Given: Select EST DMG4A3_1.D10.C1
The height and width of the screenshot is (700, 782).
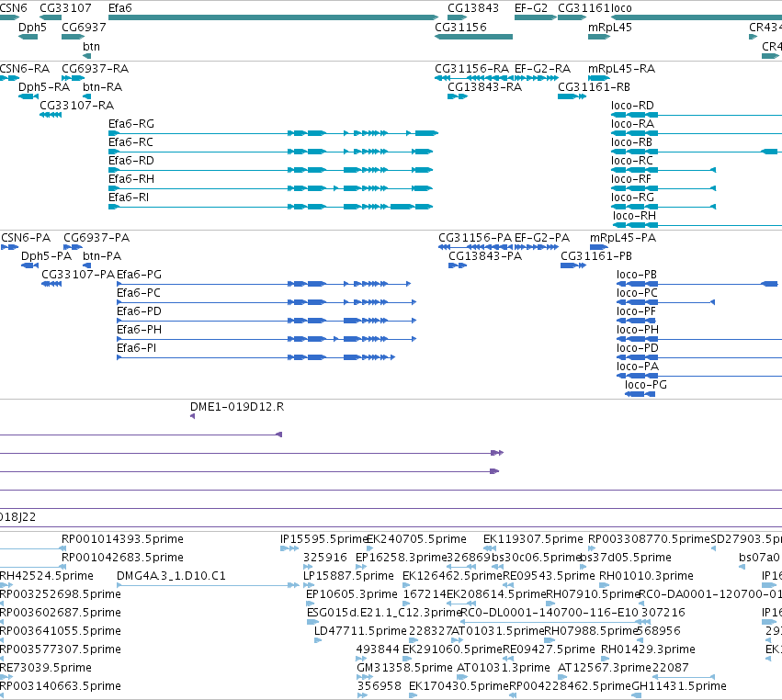Looking at the screenshot, I should [x=171, y=576].
